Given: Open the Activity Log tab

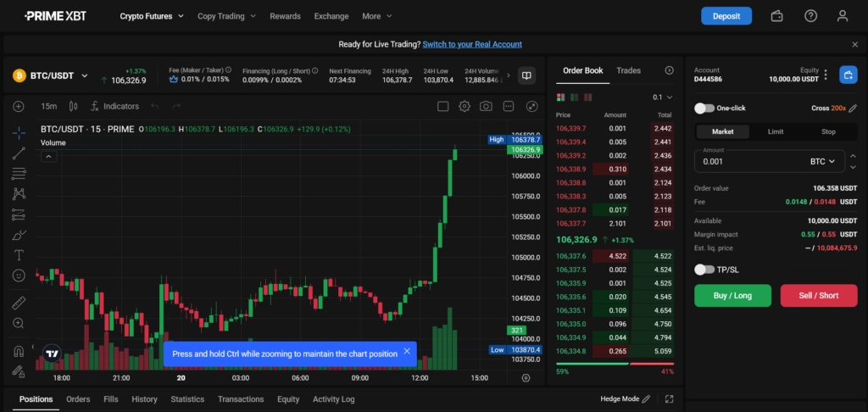Looking at the screenshot, I should pyautogui.click(x=334, y=398).
